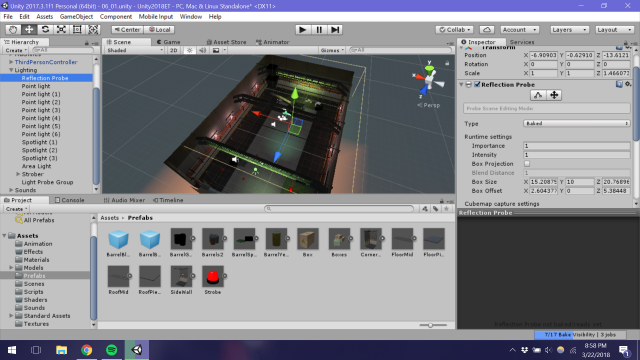Viewport: 640px width, 360px height.
Task: Expand the ThirdPersonController hierarchy item
Action: point(11,62)
